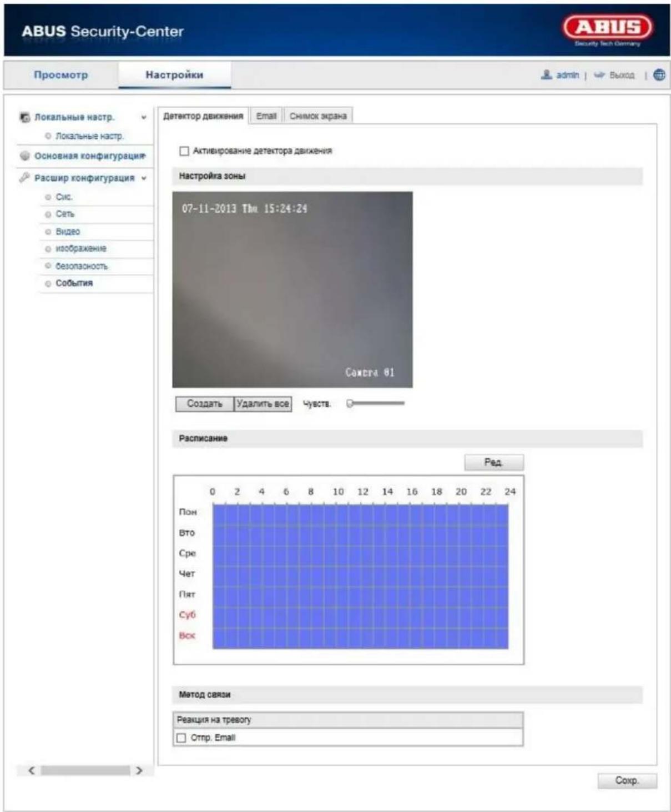Open the Сис. menu item

tap(64, 197)
